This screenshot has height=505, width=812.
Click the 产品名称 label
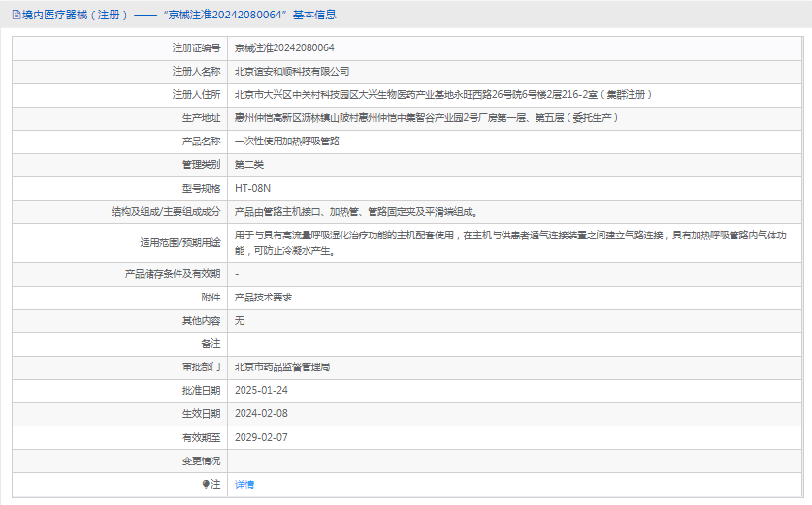(201, 142)
